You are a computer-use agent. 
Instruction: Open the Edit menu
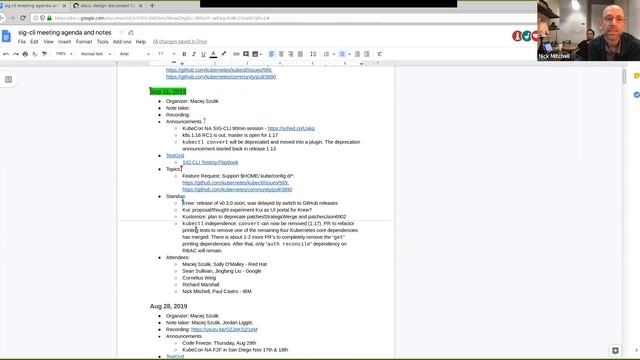pos(34,42)
